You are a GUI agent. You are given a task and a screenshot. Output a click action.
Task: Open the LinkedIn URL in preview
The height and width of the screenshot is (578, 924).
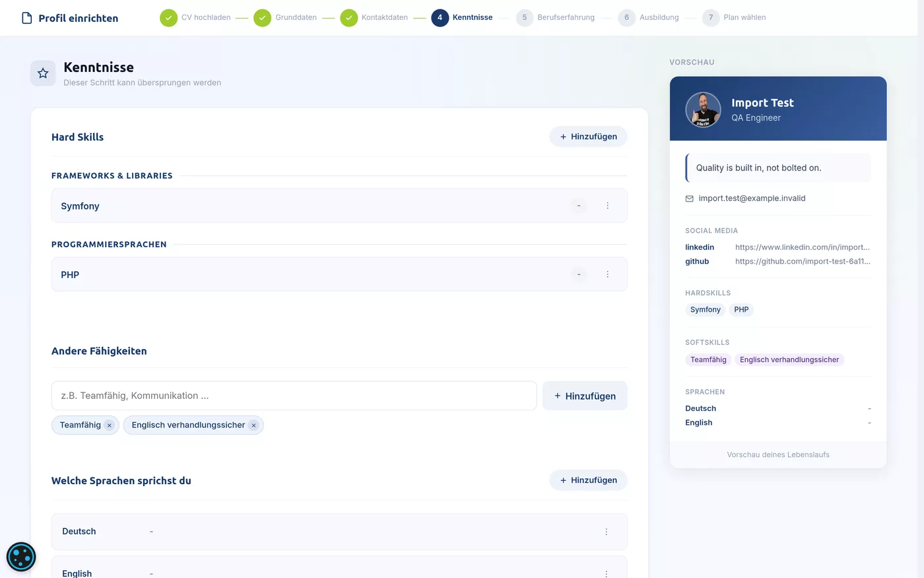(803, 247)
